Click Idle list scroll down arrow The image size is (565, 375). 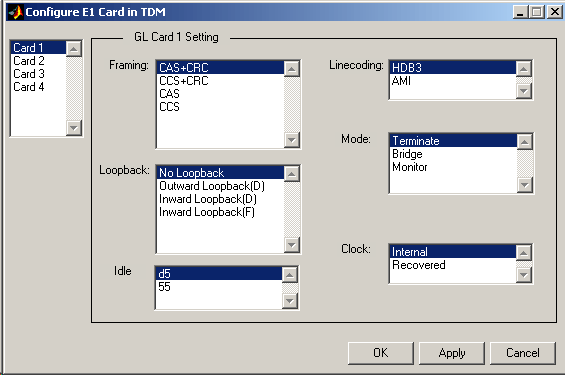point(290,300)
